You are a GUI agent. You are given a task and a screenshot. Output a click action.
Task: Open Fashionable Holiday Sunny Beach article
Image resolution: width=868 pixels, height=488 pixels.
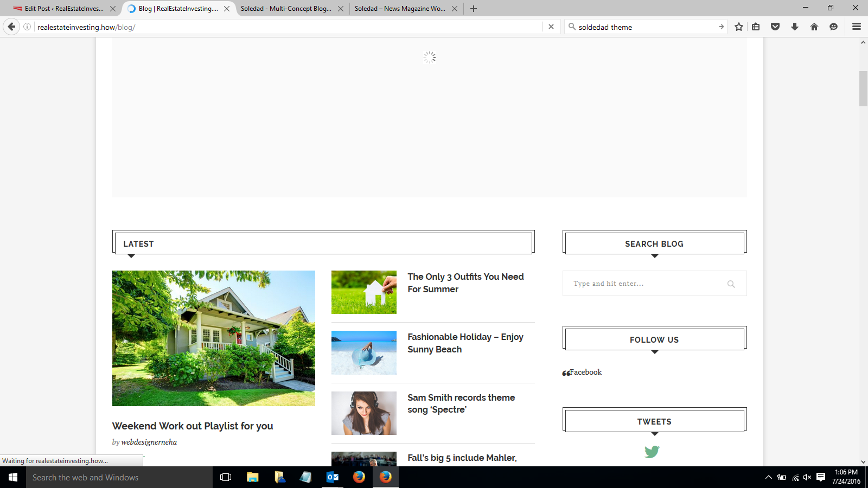(x=465, y=343)
